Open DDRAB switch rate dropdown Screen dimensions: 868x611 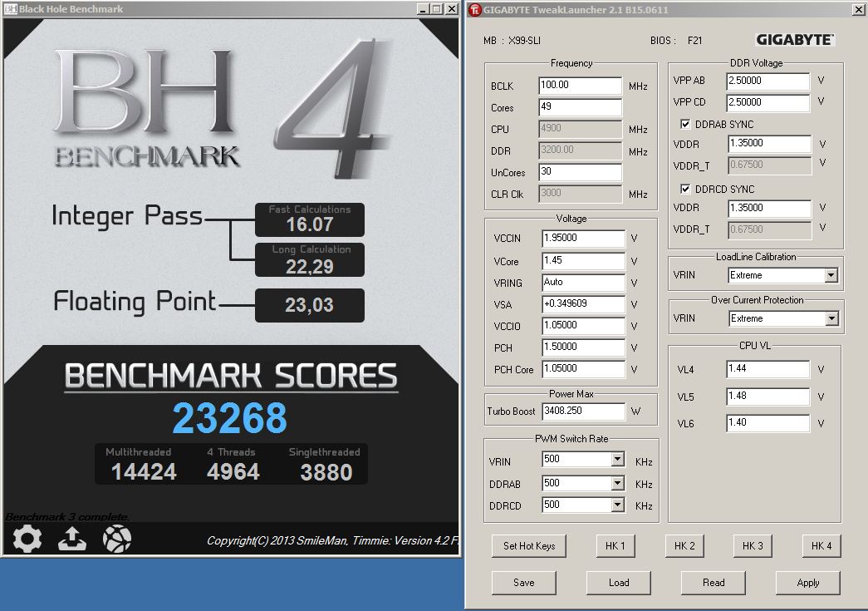point(618,483)
